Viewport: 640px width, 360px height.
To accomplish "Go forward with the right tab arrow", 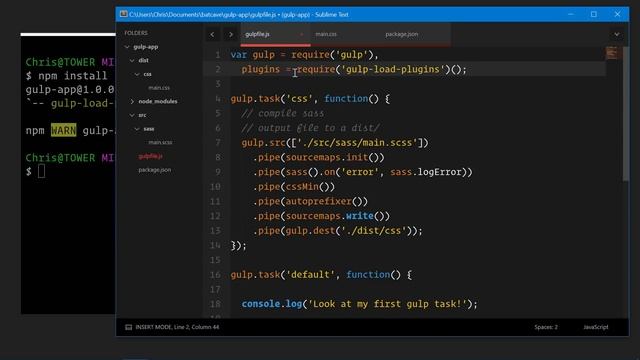I will (x=231, y=34).
